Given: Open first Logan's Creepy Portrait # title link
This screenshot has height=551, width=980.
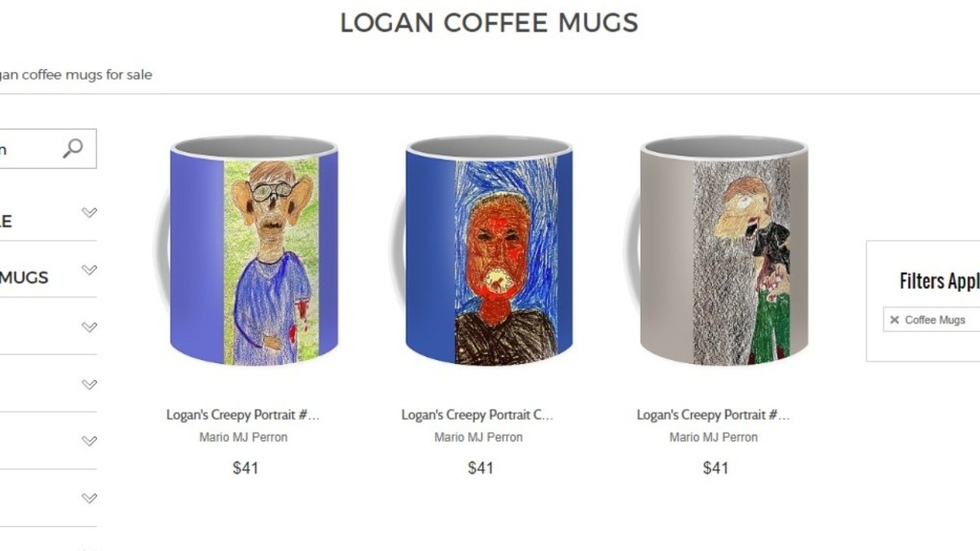Looking at the screenshot, I should tap(242, 415).
